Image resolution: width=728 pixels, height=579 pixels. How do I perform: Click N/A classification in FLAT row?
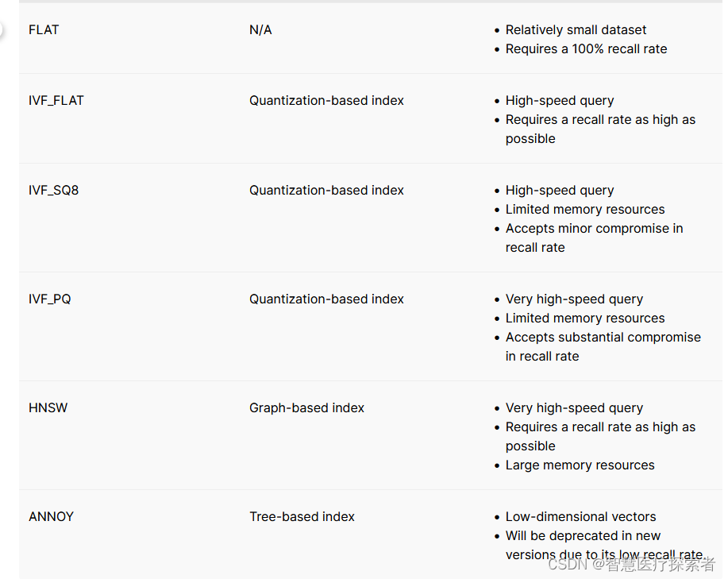click(x=260, y=29)
